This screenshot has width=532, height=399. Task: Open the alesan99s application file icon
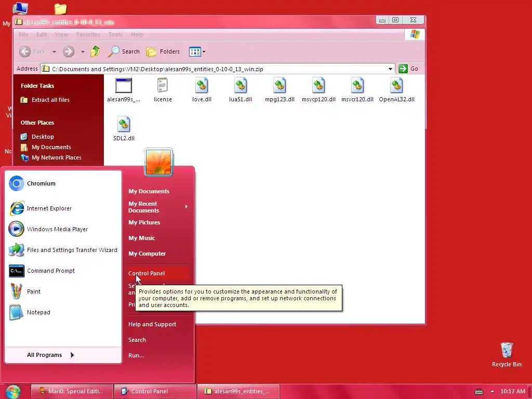(x=124, y=86)
